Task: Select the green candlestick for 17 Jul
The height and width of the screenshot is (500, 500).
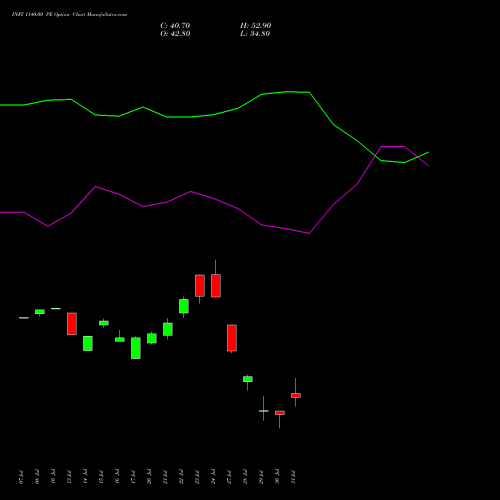Action: 136,348
